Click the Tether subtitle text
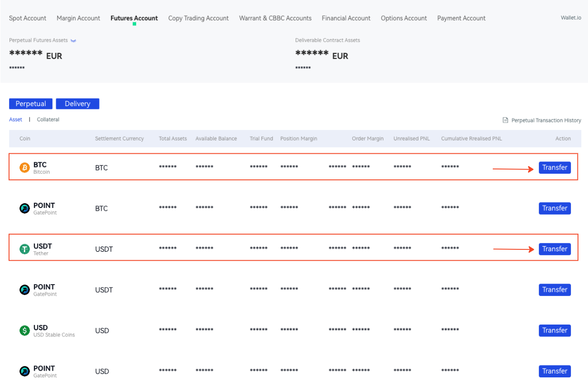 pos(41,253)
